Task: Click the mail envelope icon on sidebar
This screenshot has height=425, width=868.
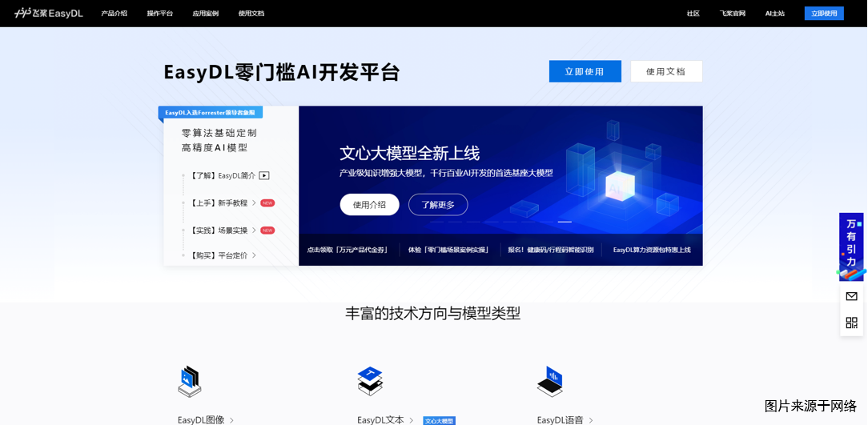Action: click(x=851, y=296)
